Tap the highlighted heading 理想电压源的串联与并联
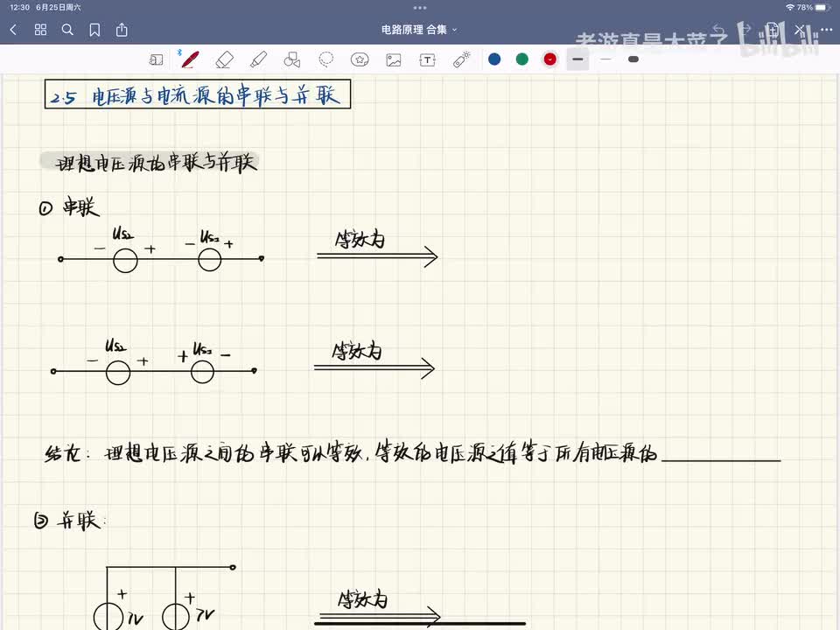The width and height of the screenshot is (840, 630). tap(151, 163)
